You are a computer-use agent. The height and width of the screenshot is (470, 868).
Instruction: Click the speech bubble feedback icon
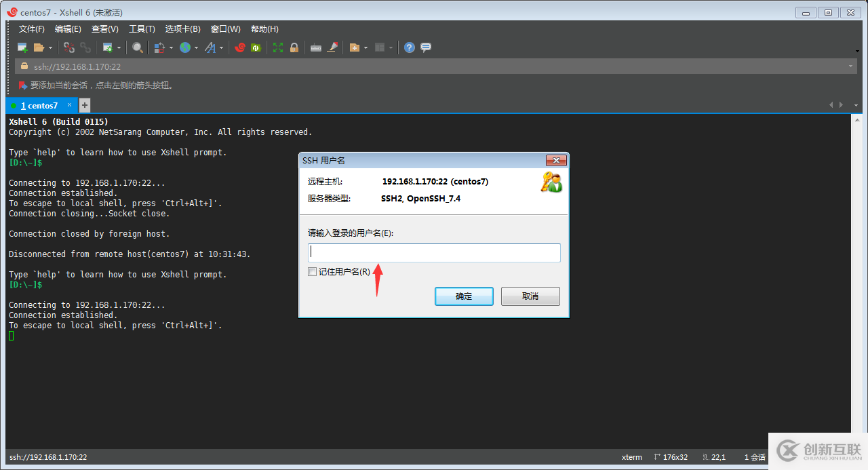point(426,47)
